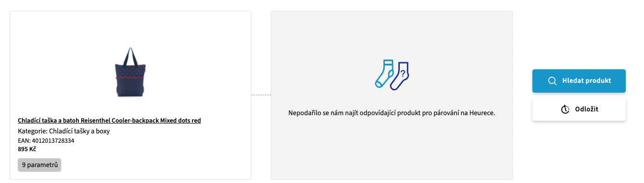Open the Reisenthel Cooler-backpack product title link
Image resolution: width=644 pixels, height=183 pixels.
109,120
